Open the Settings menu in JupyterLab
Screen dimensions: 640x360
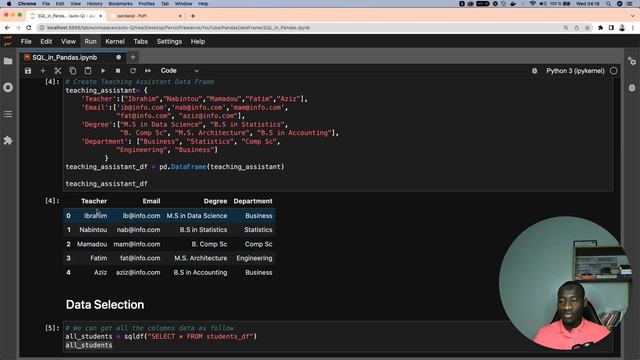[x=169, y=42]
